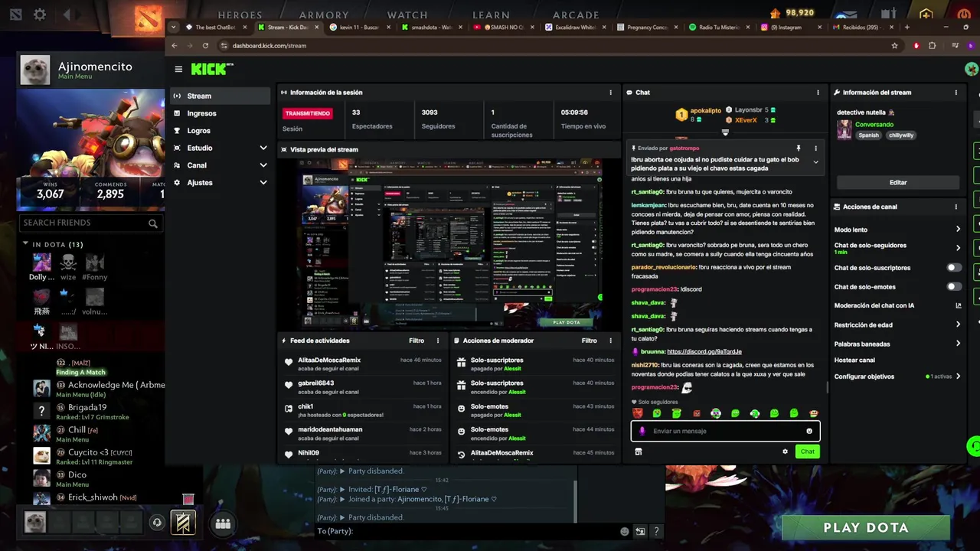Bookmark this page with the star icon
The height and width of the screenshot is (551, 980).
(x=894, y=45)
